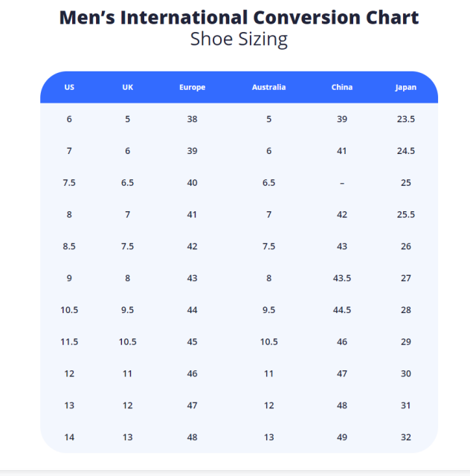Click the Japan column header
This screenshot has height=476, width=470.
click(405, 87)
